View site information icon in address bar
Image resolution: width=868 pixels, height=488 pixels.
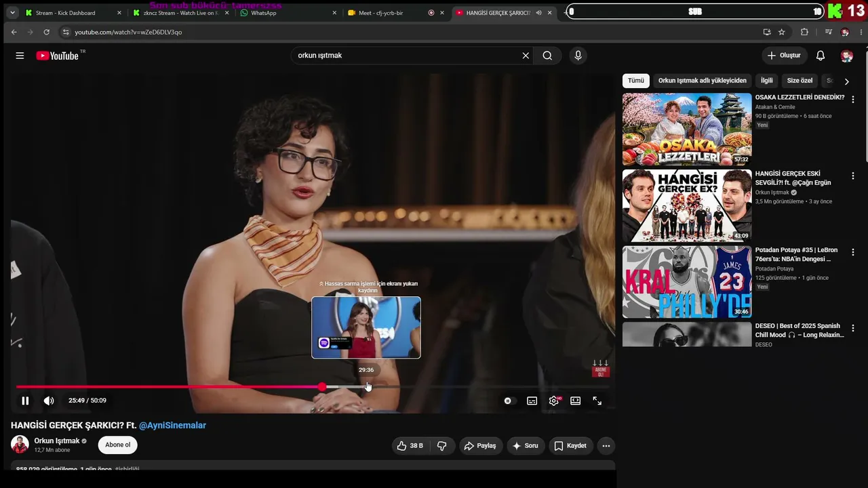point(65,32)
